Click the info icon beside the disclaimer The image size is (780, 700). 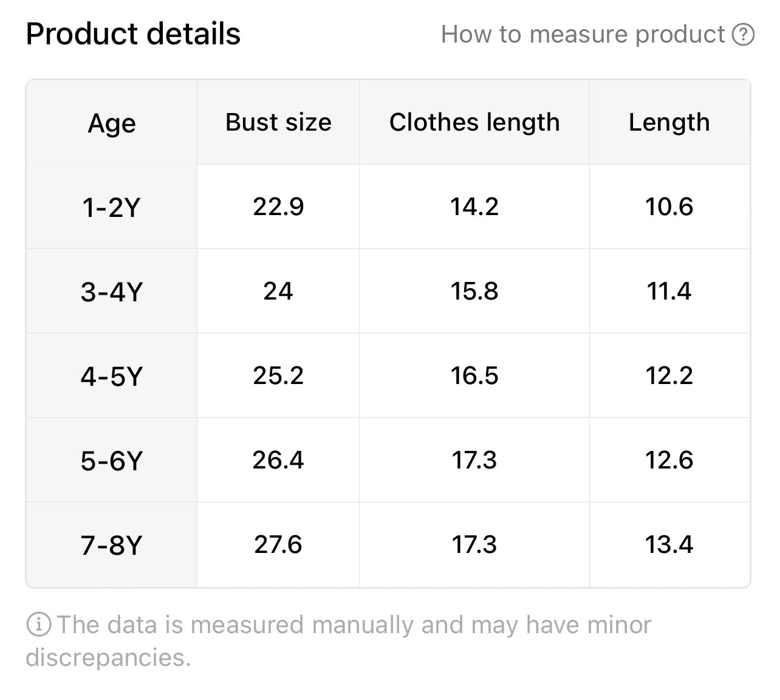coord(38,624)
